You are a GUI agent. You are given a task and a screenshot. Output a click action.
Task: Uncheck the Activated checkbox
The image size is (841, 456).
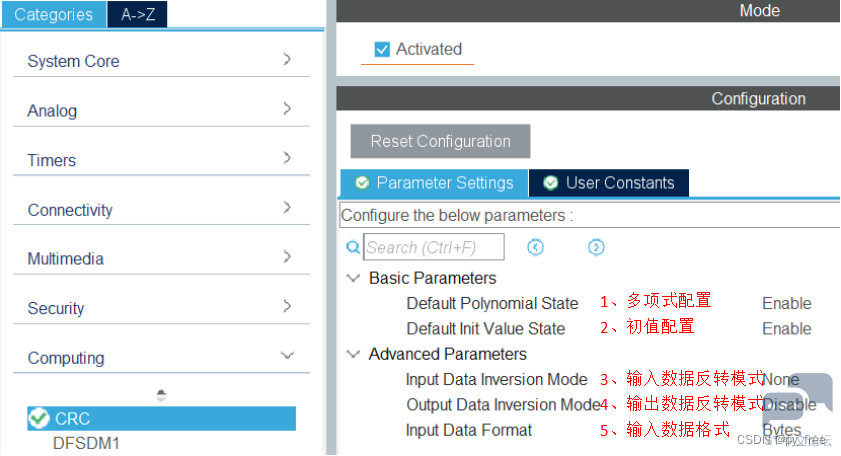pos(382,49)
